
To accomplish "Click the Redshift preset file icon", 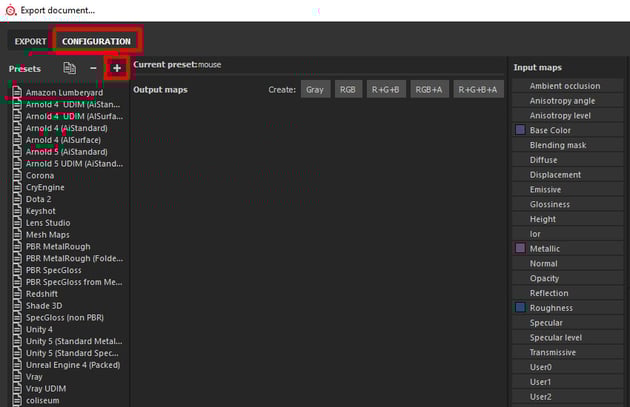I will click(17, 294).
